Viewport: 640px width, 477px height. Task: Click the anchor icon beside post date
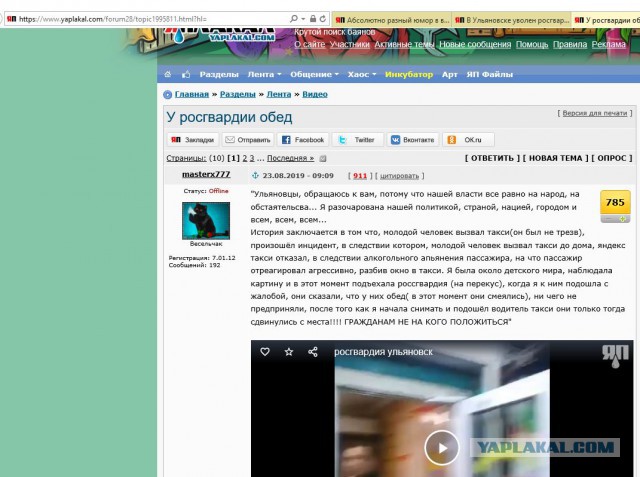255,175
